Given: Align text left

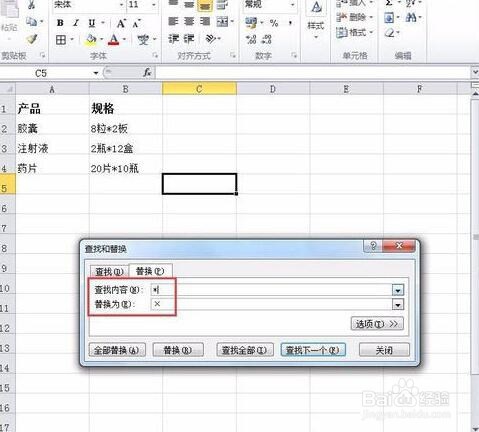Looking at the screenshot, I should point(173,22).
